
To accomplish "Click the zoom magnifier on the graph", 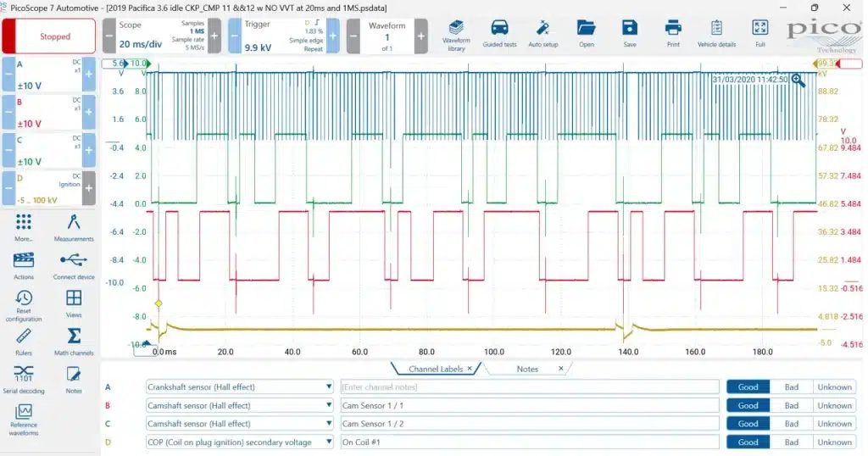I will click(798, 81).
